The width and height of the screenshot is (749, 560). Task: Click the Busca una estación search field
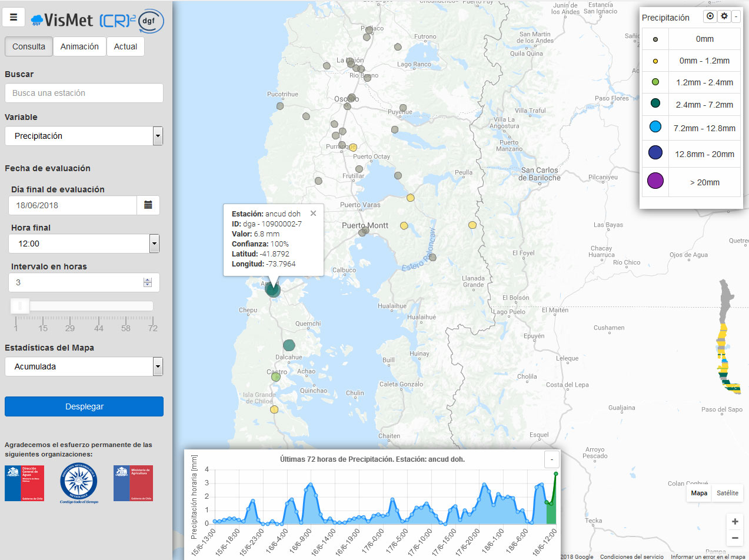pos(84,93)
